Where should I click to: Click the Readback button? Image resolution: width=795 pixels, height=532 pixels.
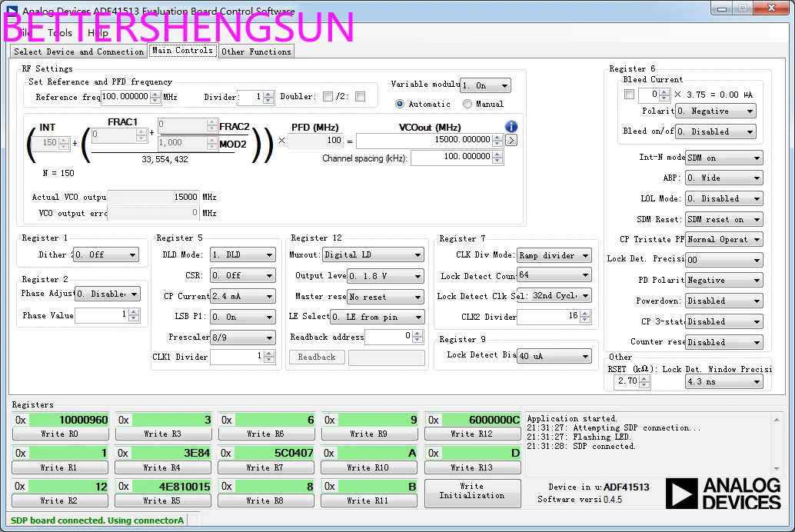point(317,357)
